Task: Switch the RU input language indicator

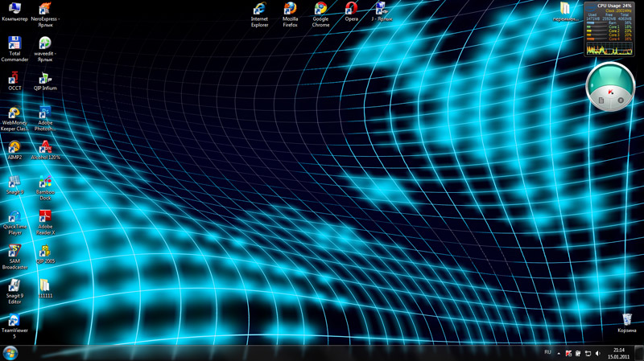Action: [548, 353]
